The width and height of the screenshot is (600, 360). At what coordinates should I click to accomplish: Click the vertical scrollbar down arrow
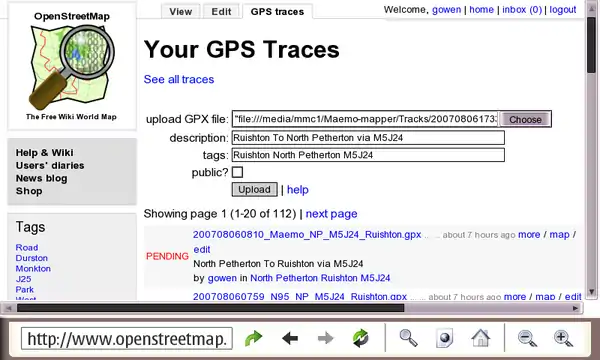point(591,292)
